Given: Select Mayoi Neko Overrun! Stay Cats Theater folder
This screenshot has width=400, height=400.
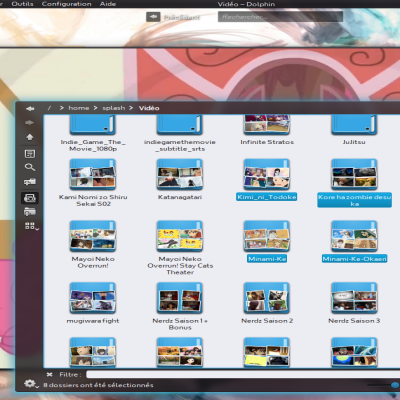Looking at the screenshot, I should pos(180,236).
